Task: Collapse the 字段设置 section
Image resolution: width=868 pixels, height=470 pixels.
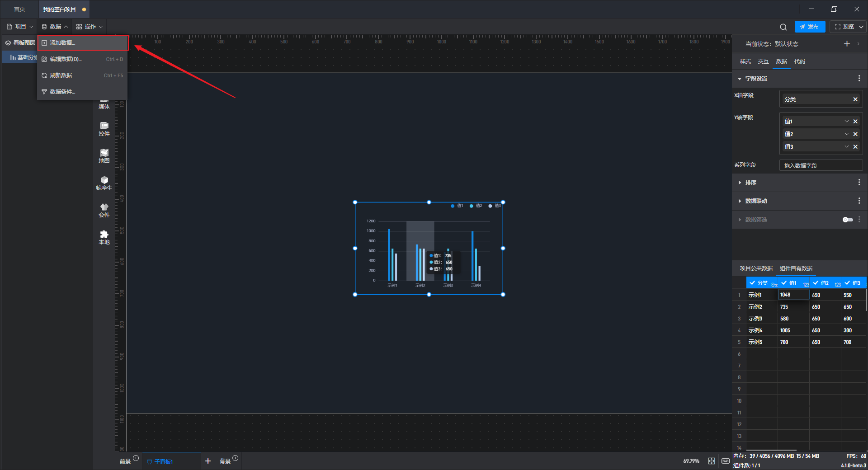Action: pyautogui.click(x=740, y=79)
